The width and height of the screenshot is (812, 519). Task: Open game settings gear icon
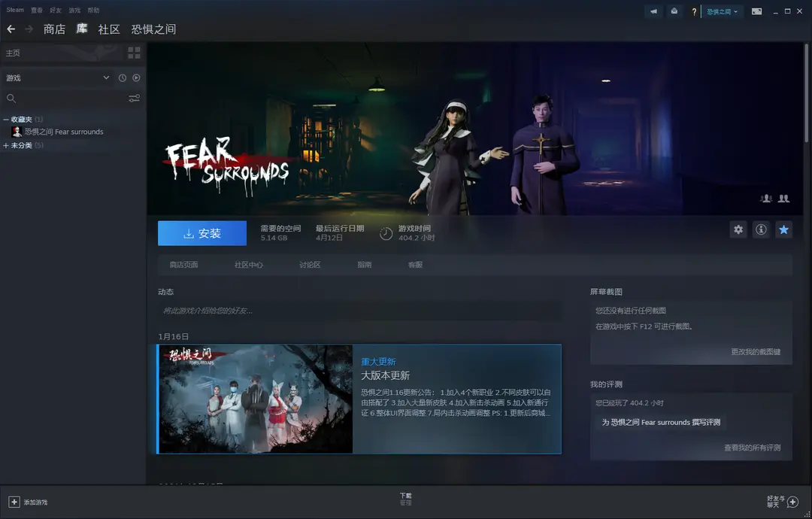click(x=738, y=229)
